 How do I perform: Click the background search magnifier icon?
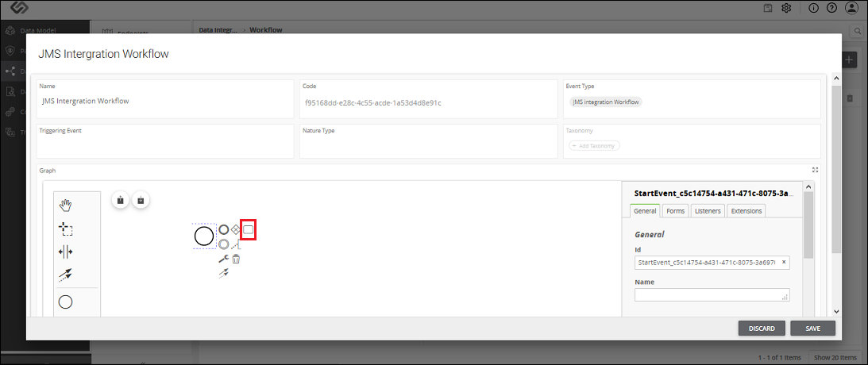point(858,31)
